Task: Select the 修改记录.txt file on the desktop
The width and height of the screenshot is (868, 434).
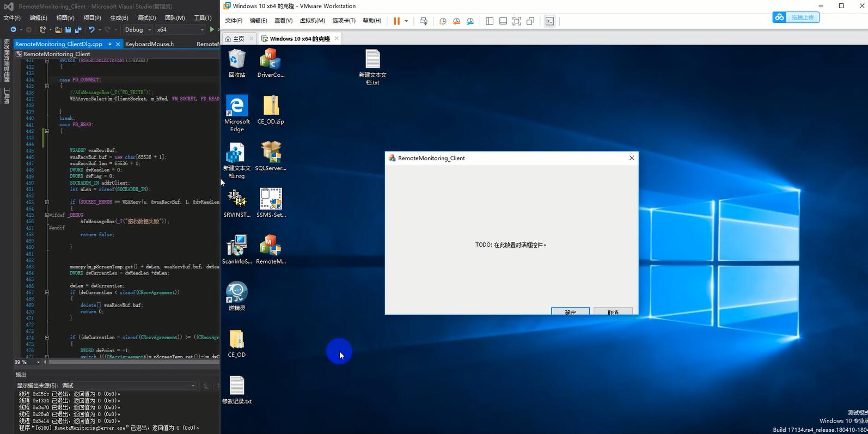Action: pyautogui.click(x=237, y=390)
